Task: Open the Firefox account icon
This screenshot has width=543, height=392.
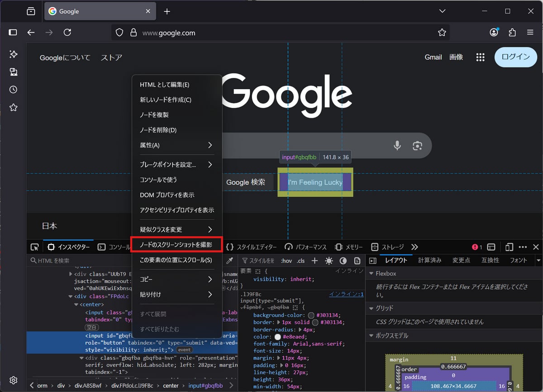Action: click(494, 33)
